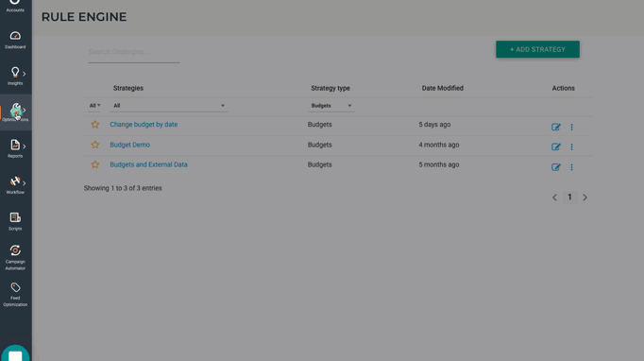Edit the Budgets and External Data strategy

(555, 167)
